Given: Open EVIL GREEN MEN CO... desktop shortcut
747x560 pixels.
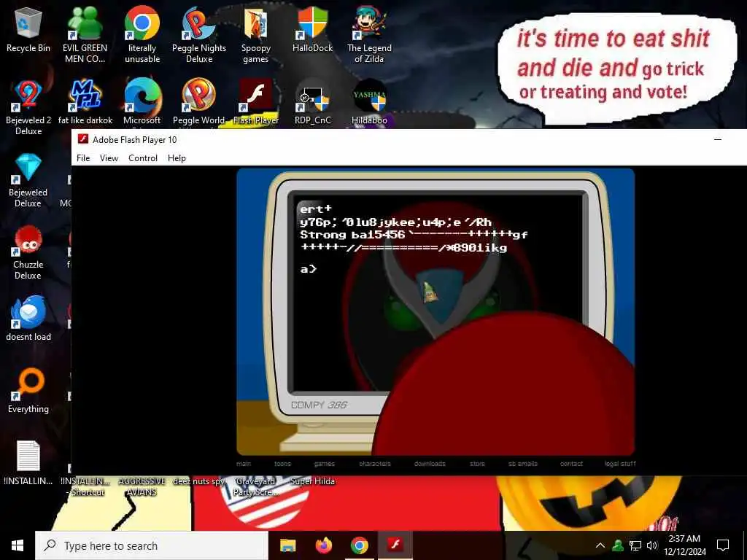Looking at the screenshot, I should tap(85, 34).
